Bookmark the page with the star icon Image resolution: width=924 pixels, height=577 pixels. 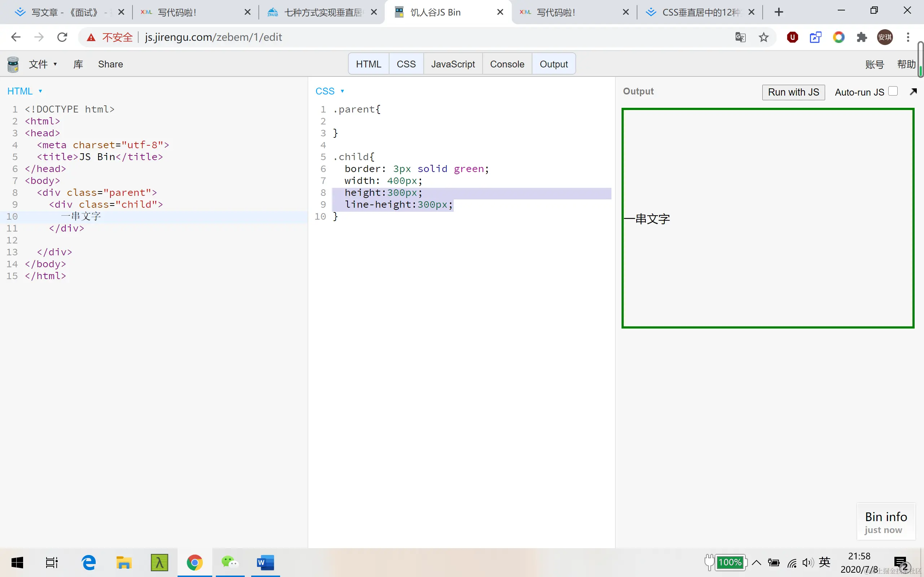(x=764, y=37)
